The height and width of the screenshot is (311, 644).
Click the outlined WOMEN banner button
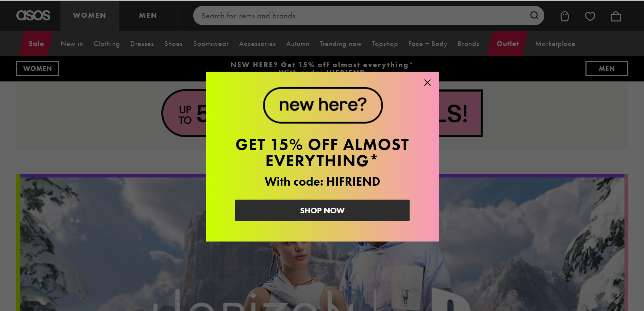(38, 68)
